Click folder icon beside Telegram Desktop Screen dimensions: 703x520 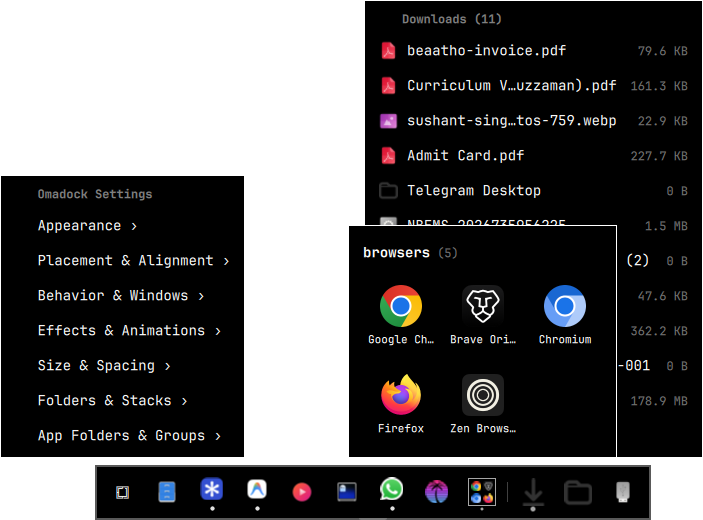point(388,191)
